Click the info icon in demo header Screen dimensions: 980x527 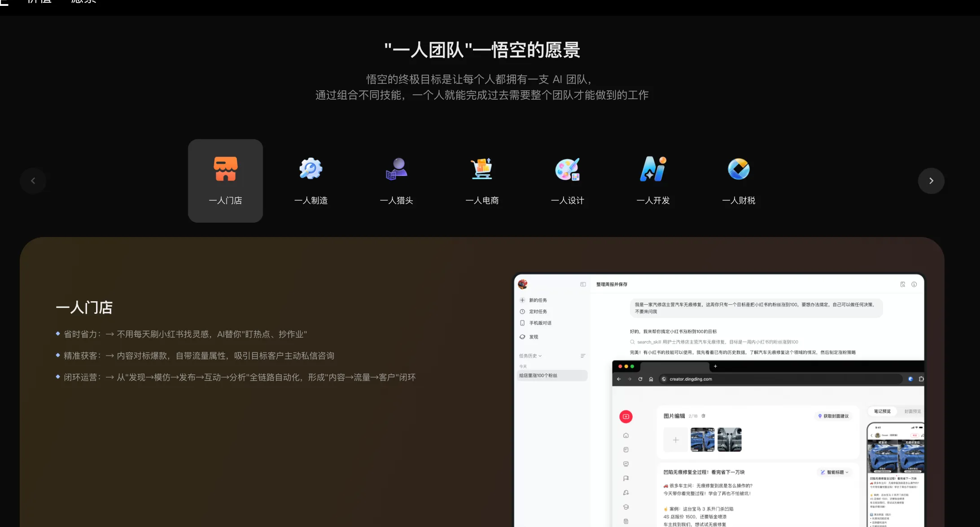point(914,284)
